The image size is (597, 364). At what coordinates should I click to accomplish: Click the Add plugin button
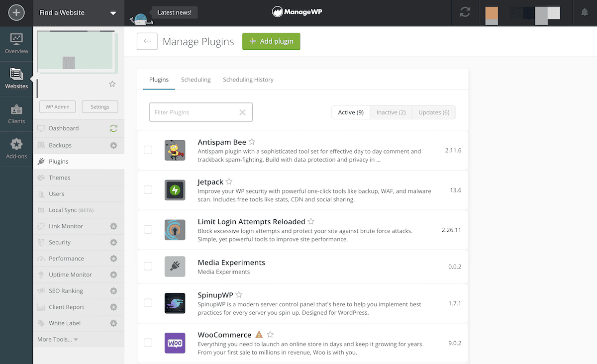pos(271,41)
